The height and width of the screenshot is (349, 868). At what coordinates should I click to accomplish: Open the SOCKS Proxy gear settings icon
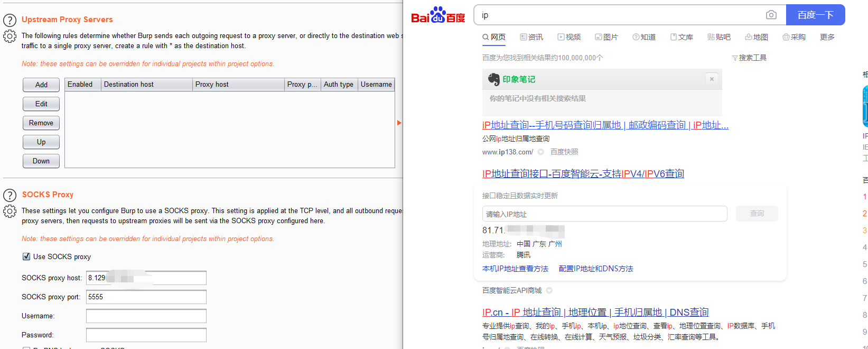[10, 212]
